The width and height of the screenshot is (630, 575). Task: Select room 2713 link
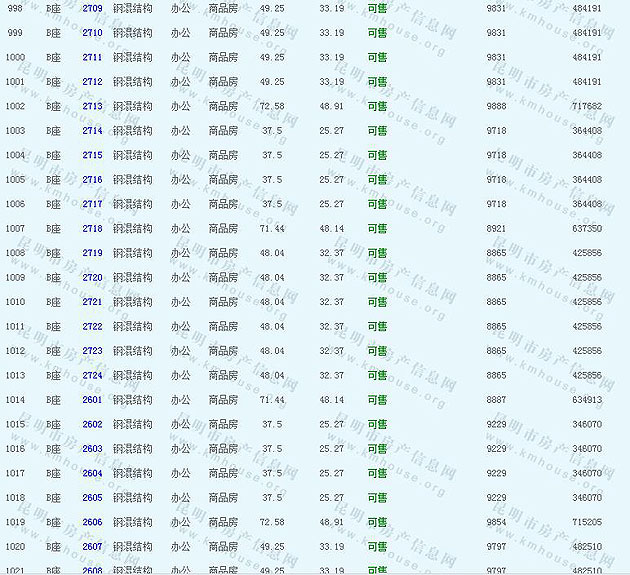[92, 106]
